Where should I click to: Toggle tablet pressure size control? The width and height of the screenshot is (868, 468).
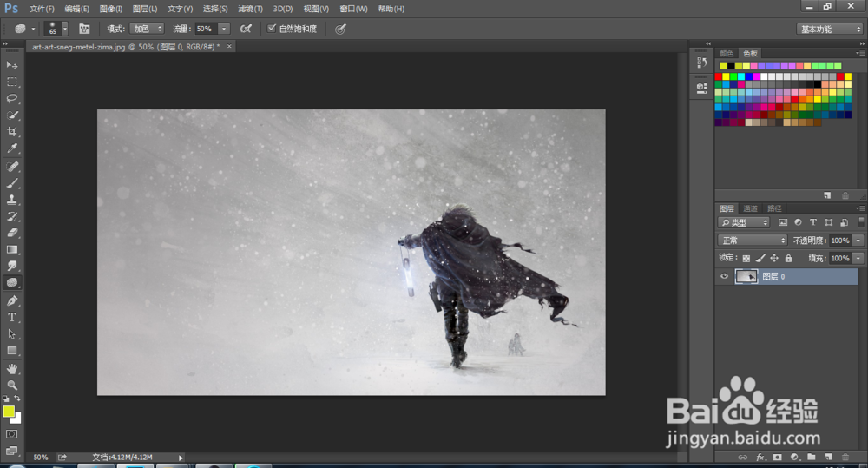point(340,29)
